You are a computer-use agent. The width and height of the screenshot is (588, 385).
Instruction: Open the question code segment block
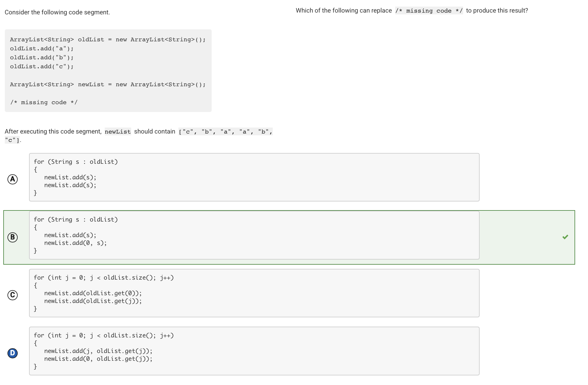[108, 70]
